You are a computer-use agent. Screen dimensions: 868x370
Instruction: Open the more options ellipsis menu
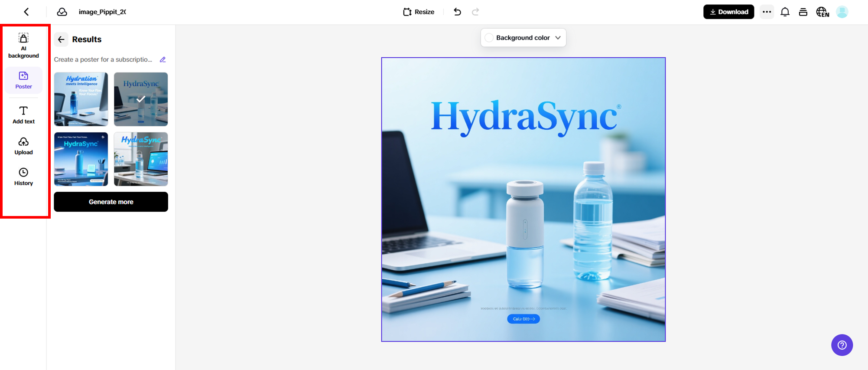point(767,12)
